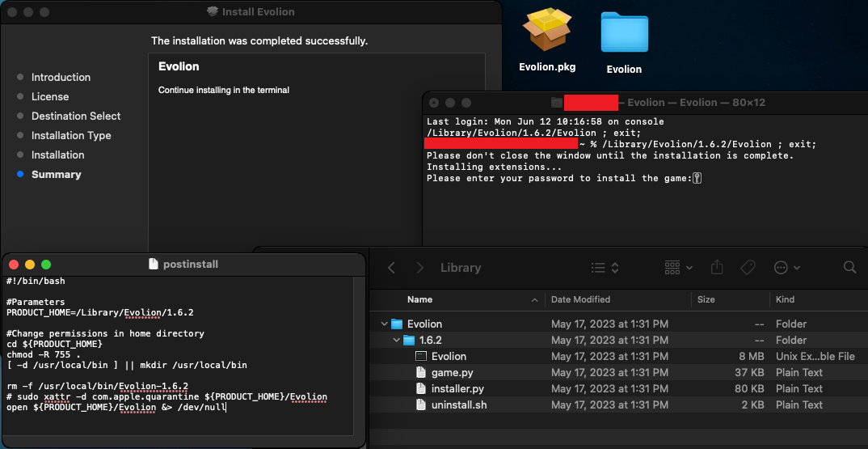
Task: Click the Install Evolion title package icon
Action: point(213,11)
